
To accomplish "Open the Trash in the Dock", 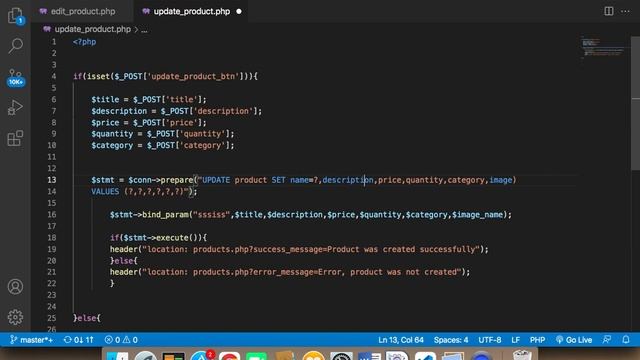I will tap(522, 356).
